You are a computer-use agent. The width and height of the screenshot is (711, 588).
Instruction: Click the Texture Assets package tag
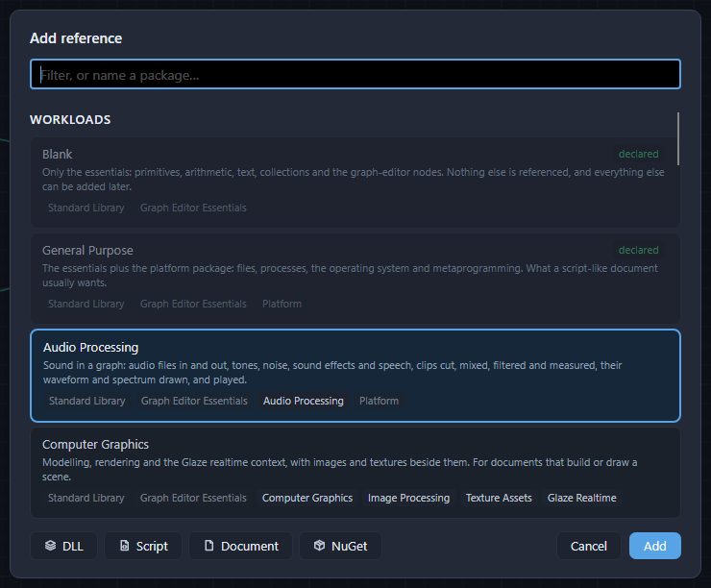(499, 498)
